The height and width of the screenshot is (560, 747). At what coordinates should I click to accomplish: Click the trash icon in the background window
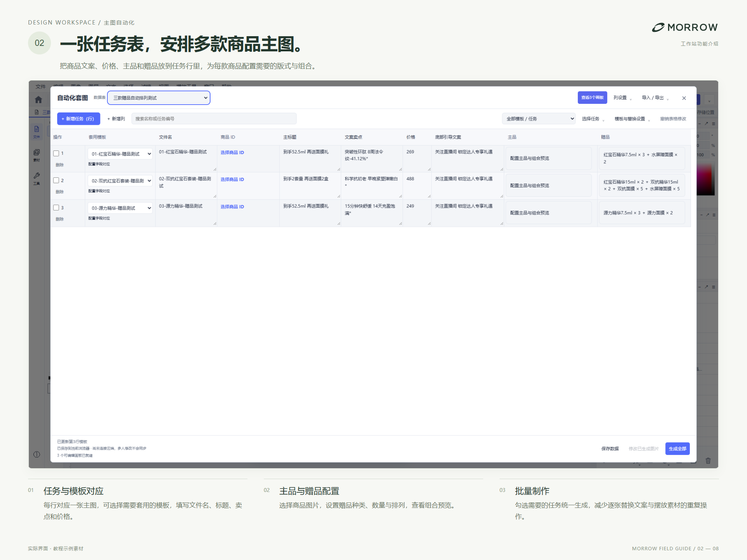click(x=708, y=460)
